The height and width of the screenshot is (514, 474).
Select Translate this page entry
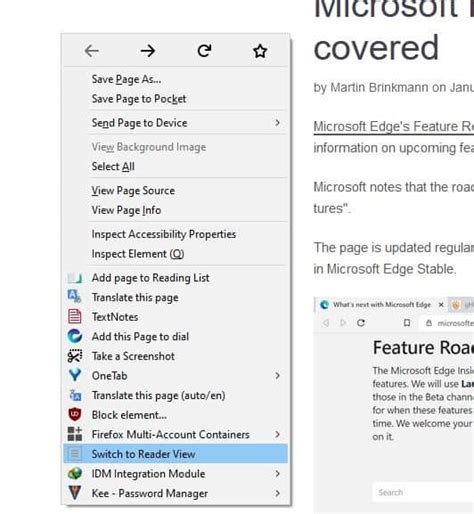tap(175, 297)
